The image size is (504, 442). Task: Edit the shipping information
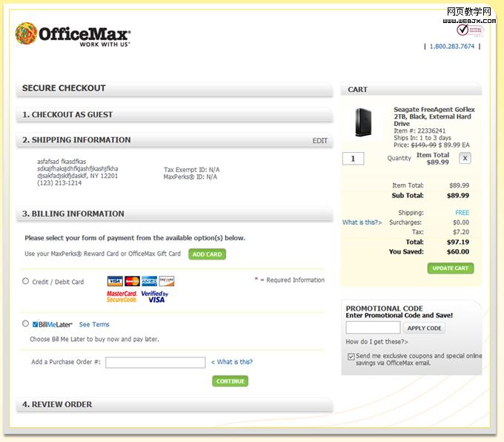319,140
